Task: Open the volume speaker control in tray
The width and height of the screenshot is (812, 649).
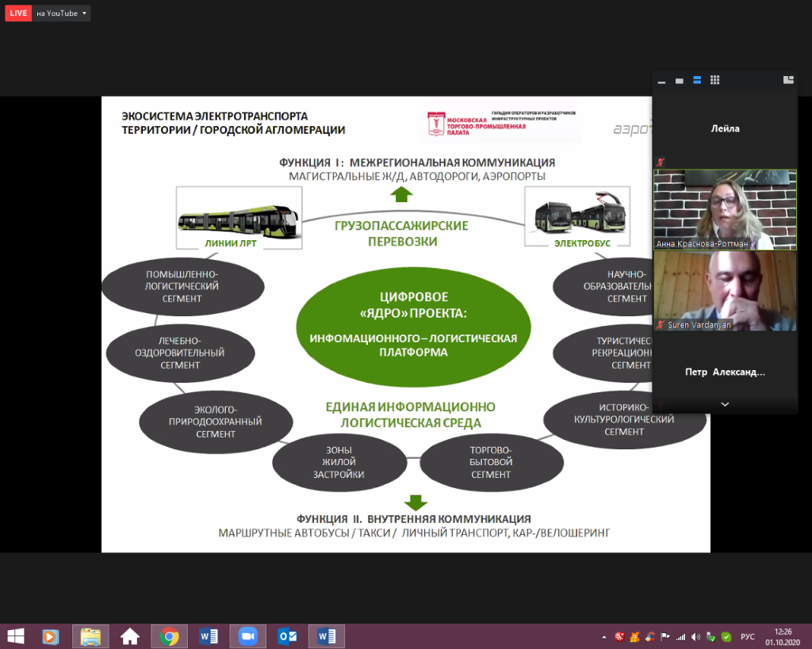Action: point(695,636)
